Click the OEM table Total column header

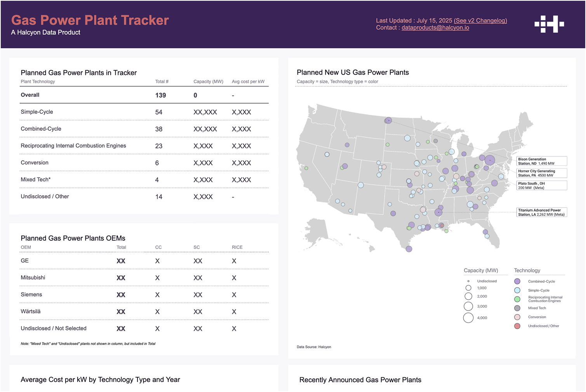coord(121,247)
